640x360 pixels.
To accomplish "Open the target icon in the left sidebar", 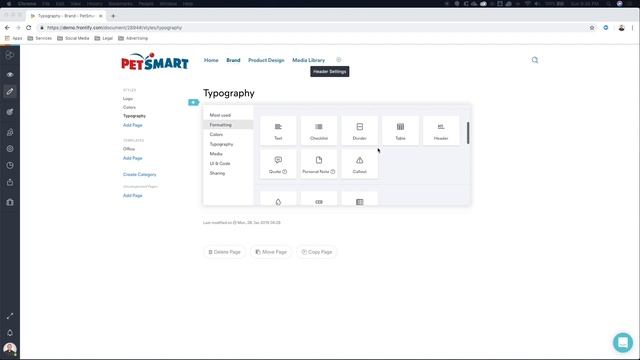I will point(10,112).
